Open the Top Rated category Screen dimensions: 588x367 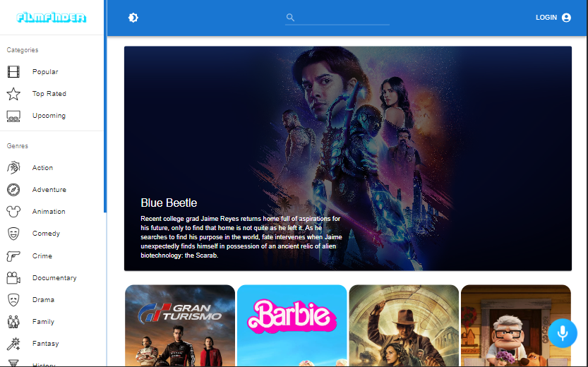click(49, 94)
